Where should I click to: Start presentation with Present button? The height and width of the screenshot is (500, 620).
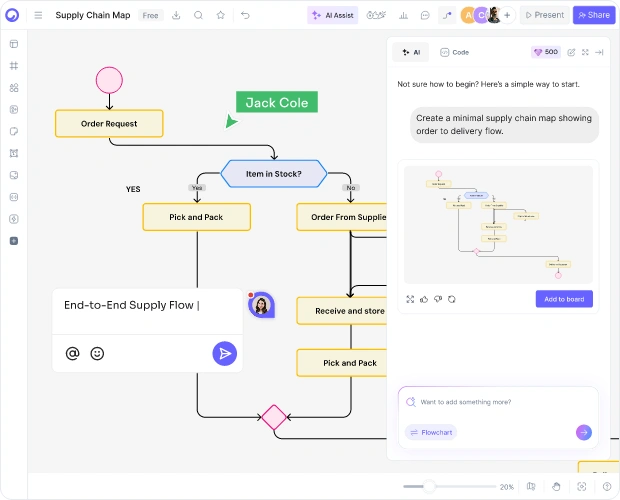(x=544, y=15)
